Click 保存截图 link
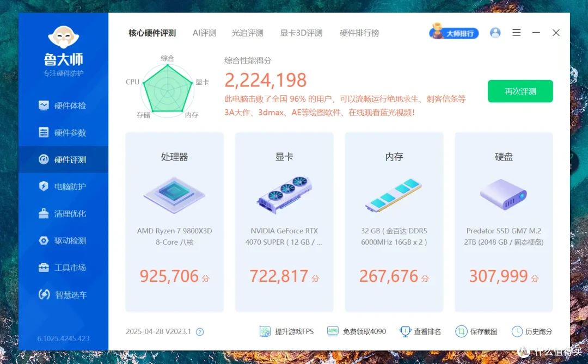 point(476,331)
